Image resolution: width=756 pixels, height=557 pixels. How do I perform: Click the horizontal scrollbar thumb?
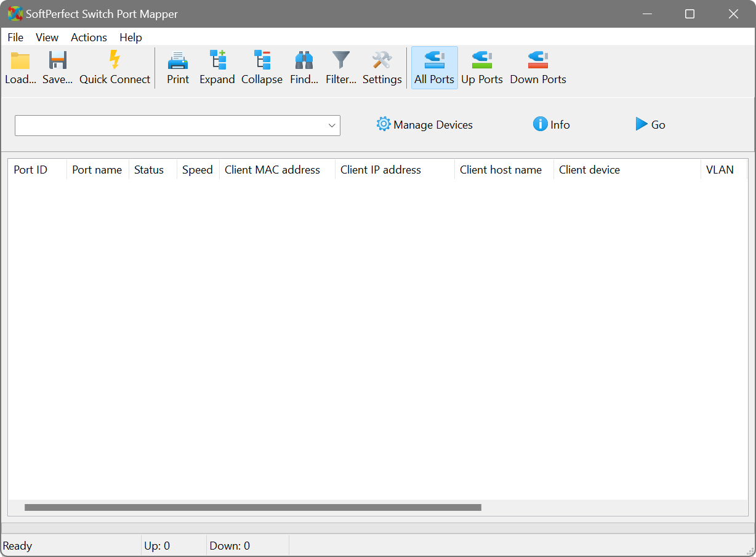pyautogui.click(x=253, y=508)
